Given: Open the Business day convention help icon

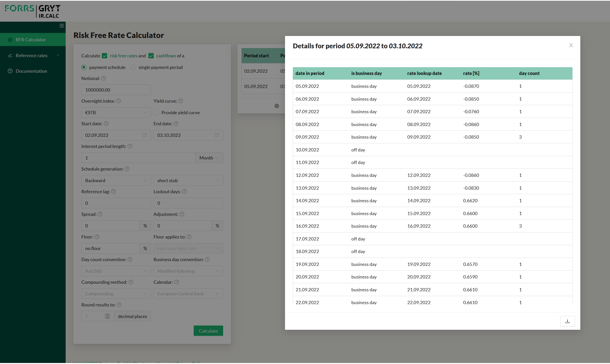Looking at the screenshot, I should click(207, 259).
